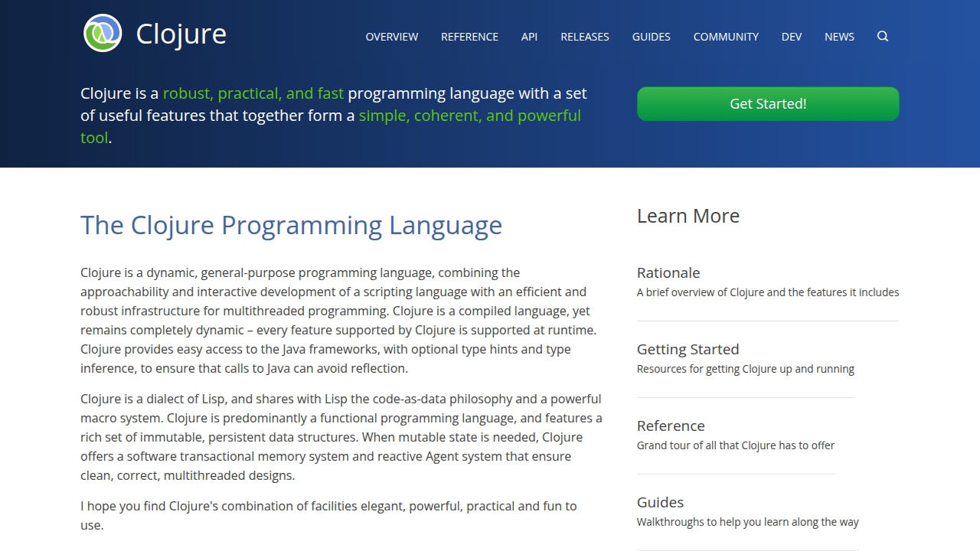Click 'A brief overview of Clojure' description
Image resolution: width=980 pixels, height=551 pixels.
768,292
